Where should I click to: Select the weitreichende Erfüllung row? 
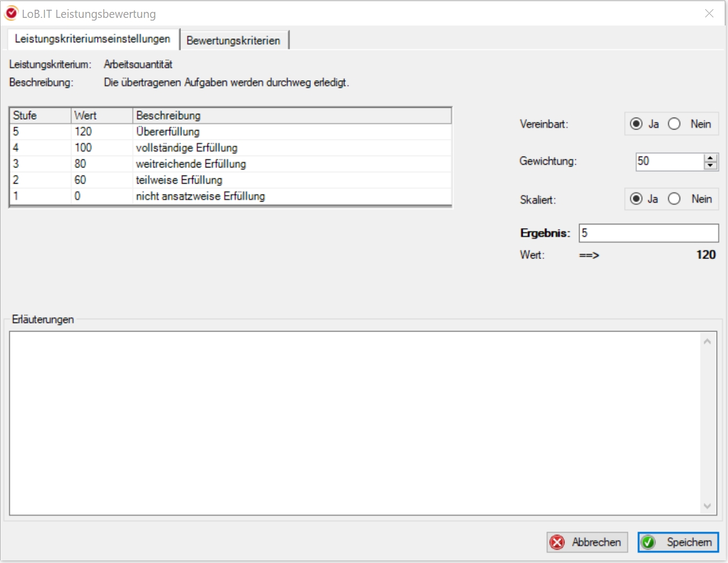pos(231,164)
